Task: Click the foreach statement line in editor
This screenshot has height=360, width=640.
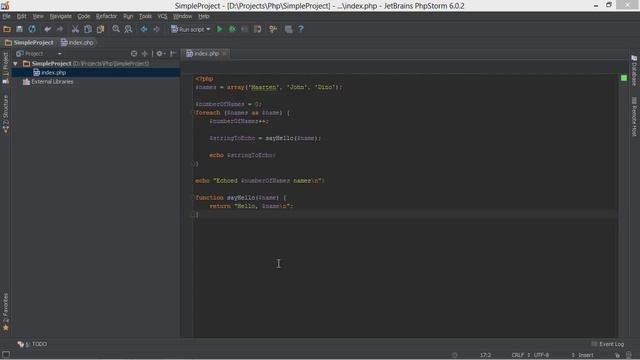Action: [242, 113]
